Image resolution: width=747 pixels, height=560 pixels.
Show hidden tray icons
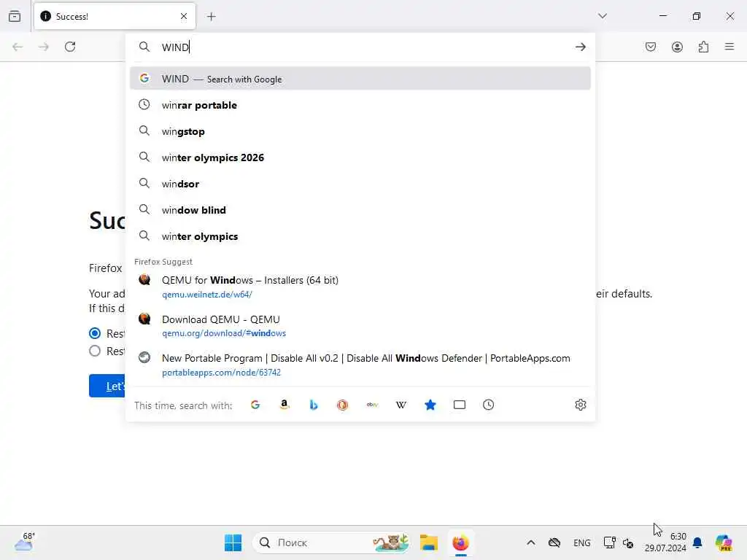531,542
